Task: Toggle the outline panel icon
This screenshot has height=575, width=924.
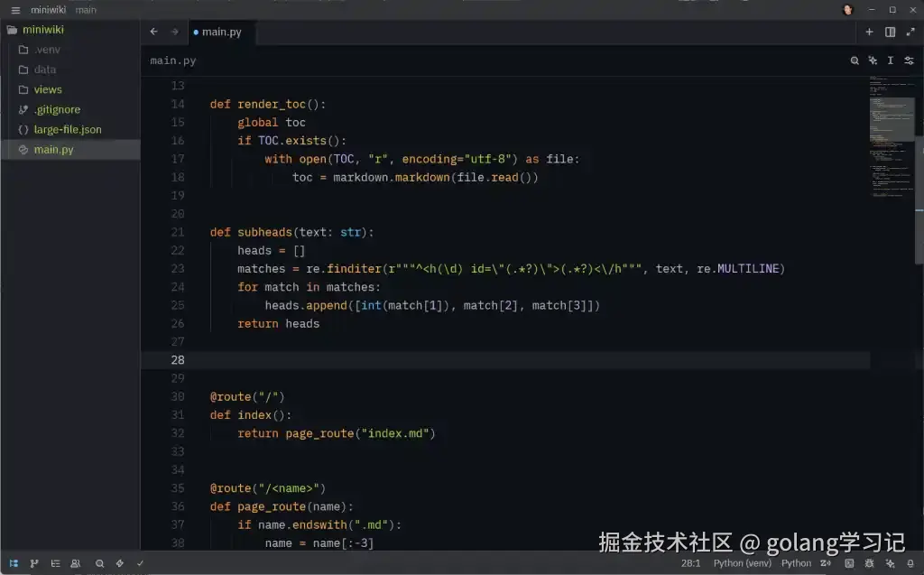Action: (x=55, y=563)
